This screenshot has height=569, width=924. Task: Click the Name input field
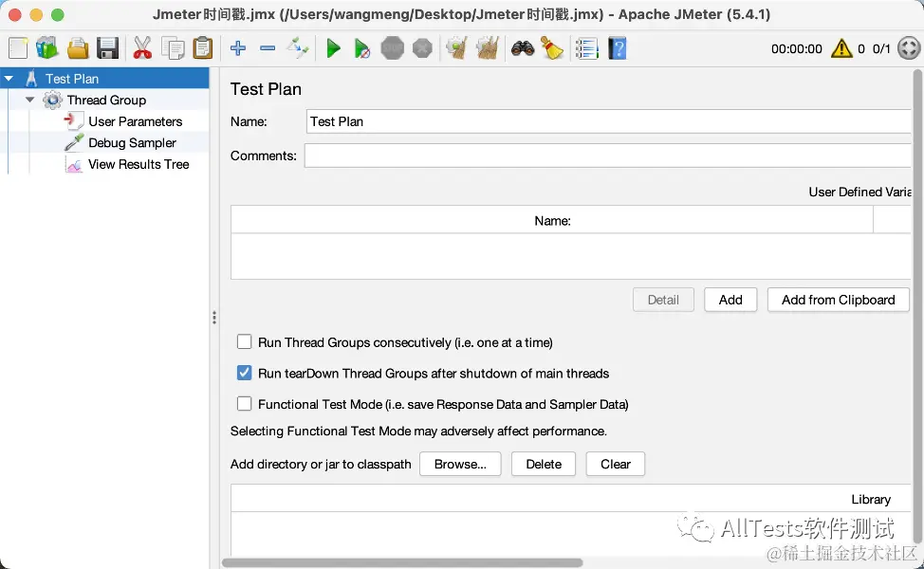click(x=609, y=121)
